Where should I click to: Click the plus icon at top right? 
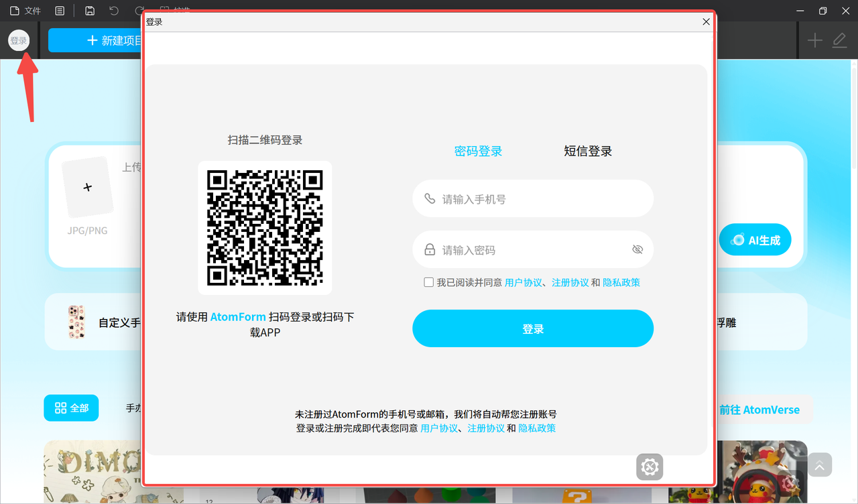pos(814,41)
